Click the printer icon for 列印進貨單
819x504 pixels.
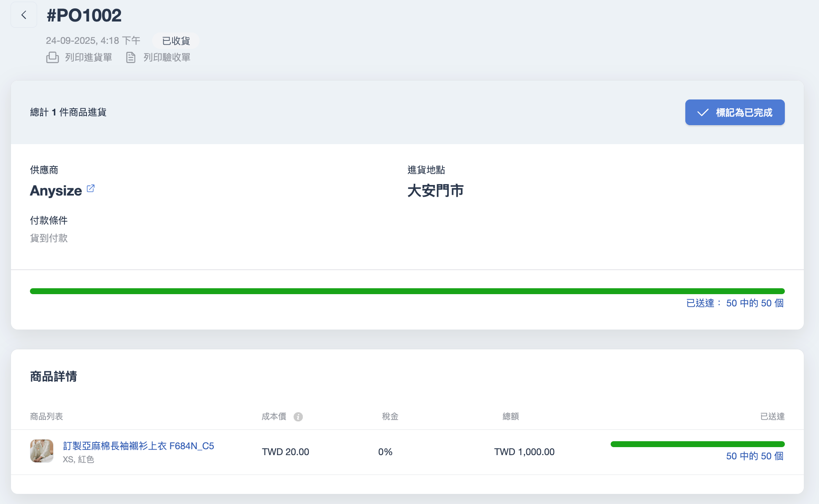[52, 57]
